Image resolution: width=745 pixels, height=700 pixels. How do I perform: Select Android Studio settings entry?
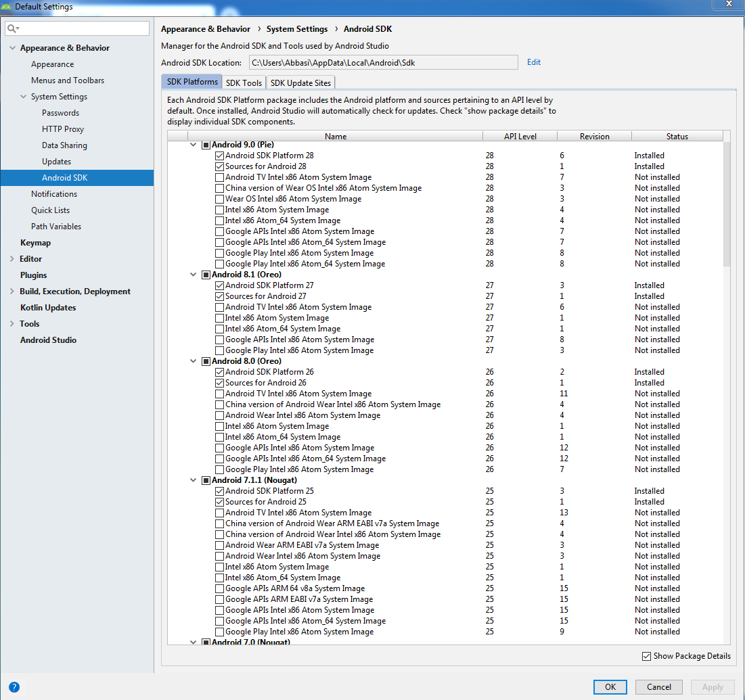coord(48,340)
